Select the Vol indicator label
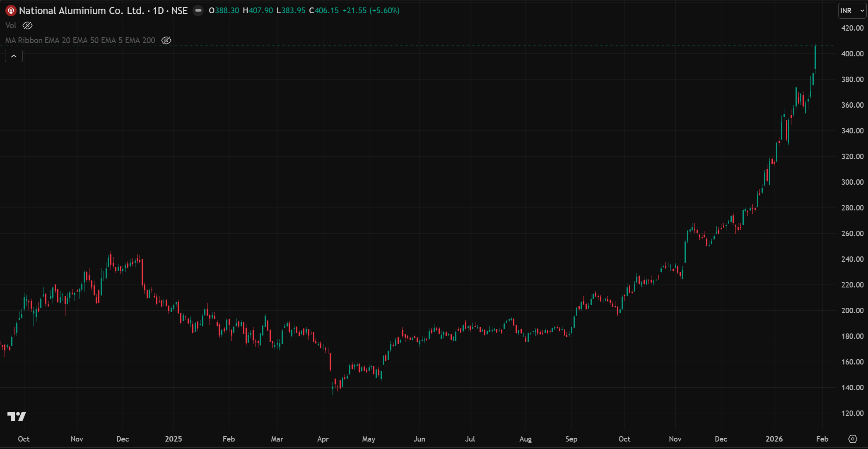868x449 pixels. pos(11,26)
